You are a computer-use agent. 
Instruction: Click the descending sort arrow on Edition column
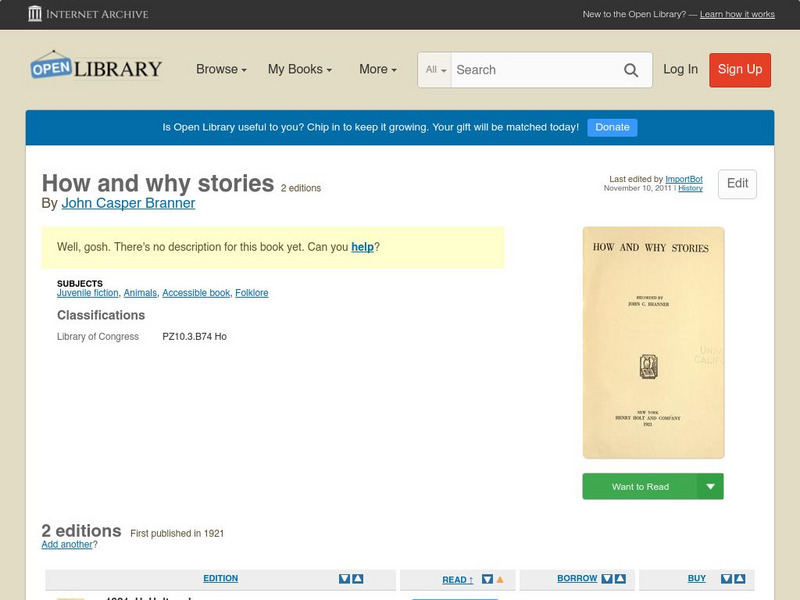(x=346, y=578)
